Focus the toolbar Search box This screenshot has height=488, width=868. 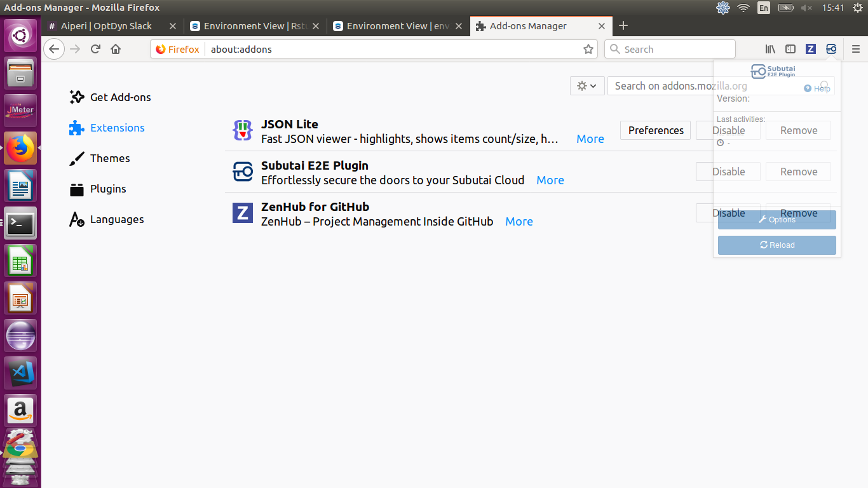click(x=670, y=49)
